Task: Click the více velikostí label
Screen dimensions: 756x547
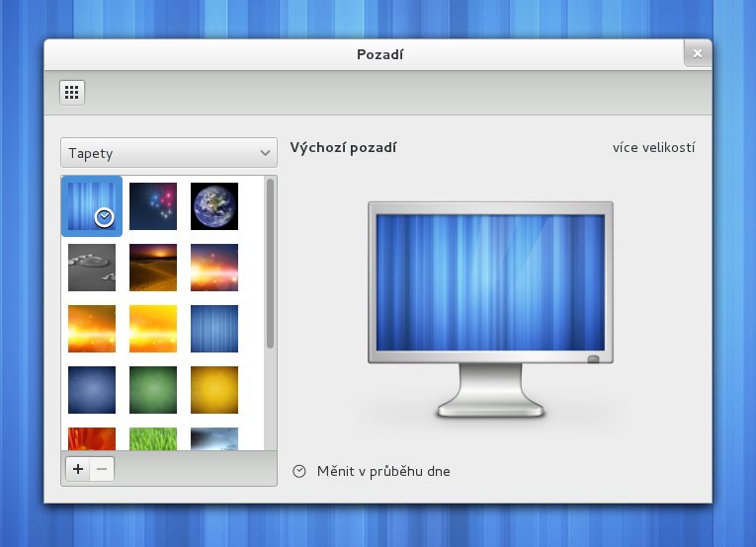Action: pos(653,148)
